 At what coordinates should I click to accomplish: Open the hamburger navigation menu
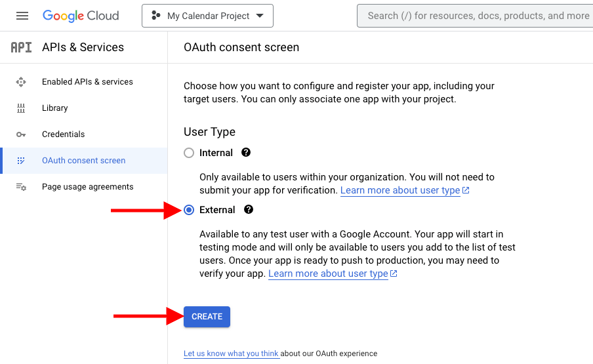point(22,16)
